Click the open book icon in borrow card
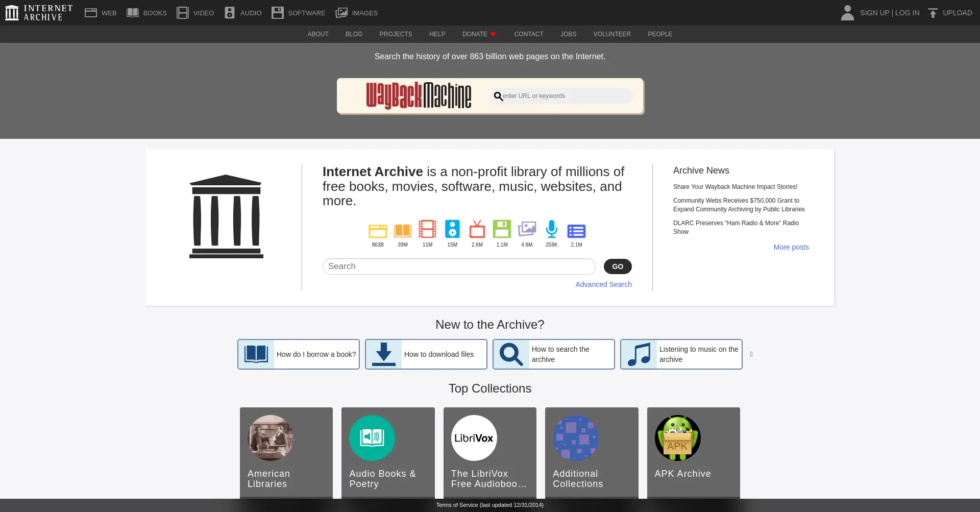The height and width of the screenshot is (512, 980). tap(256, 354)
